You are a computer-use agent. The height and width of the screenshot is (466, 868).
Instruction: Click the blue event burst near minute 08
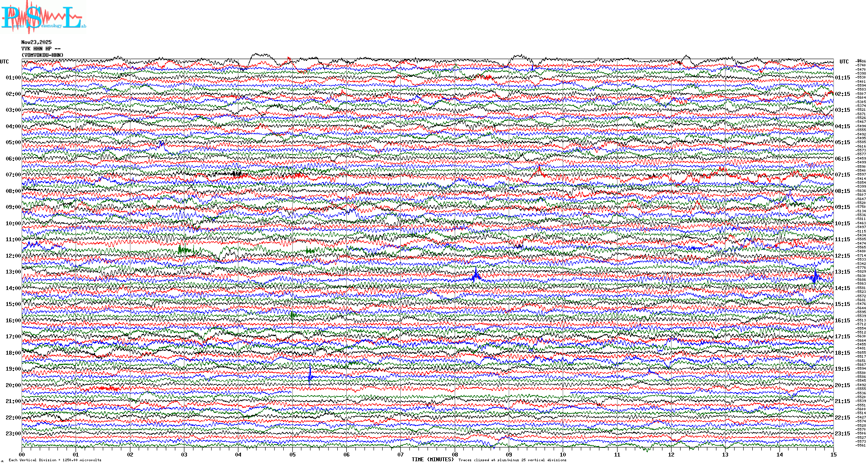475,275
